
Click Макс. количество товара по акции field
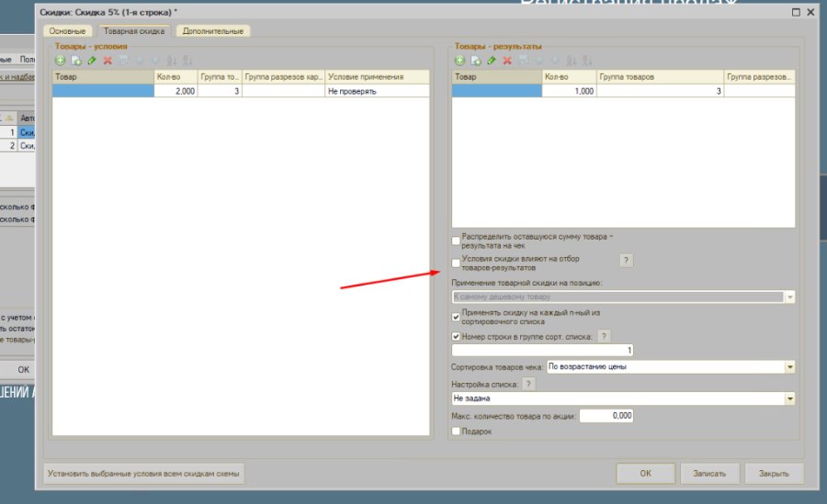tap(606, 416)
